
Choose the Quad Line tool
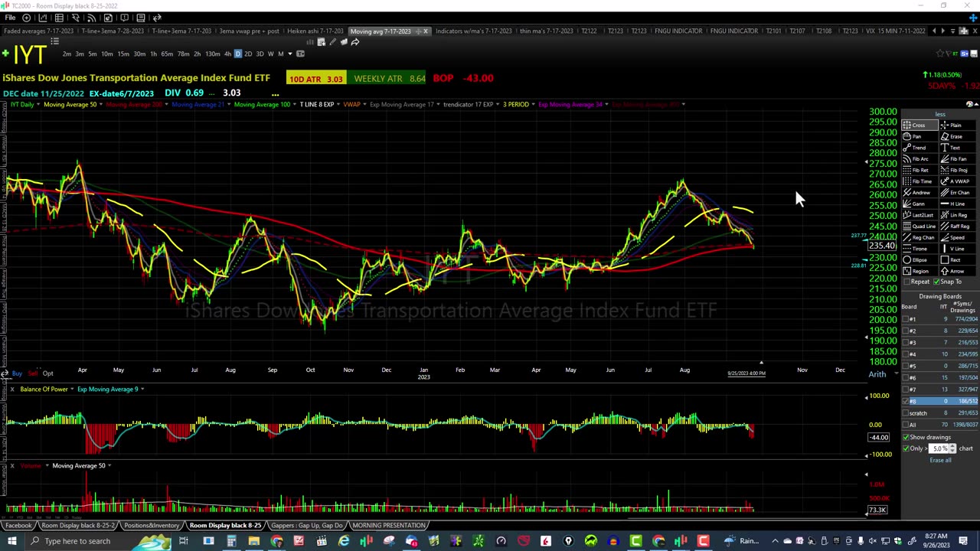coord(920,226)
